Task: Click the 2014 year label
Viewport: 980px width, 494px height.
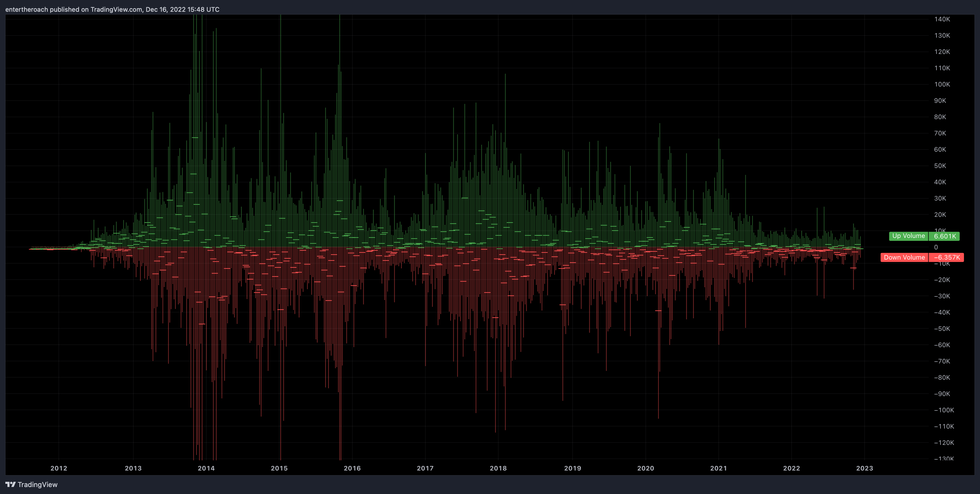Action: [x=206, y=468]
